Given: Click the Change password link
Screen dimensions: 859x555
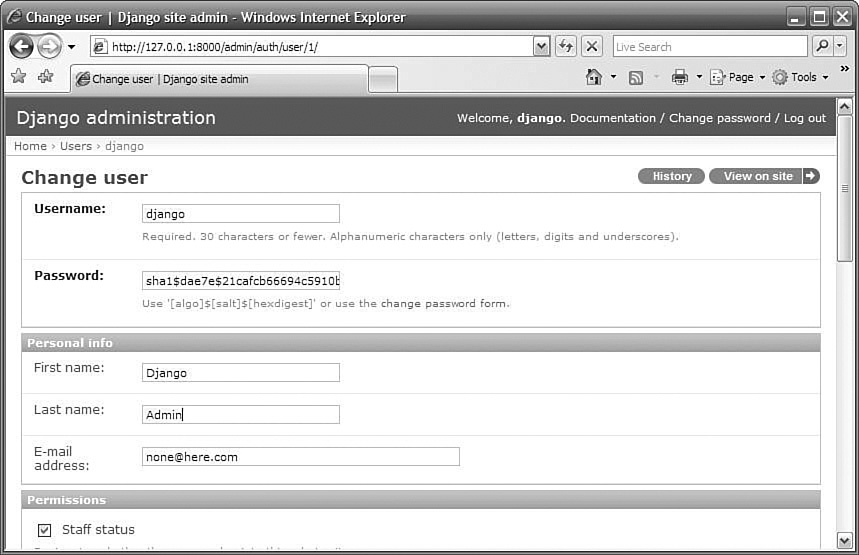Looking at the screenshot, I should tap(719, 118).
